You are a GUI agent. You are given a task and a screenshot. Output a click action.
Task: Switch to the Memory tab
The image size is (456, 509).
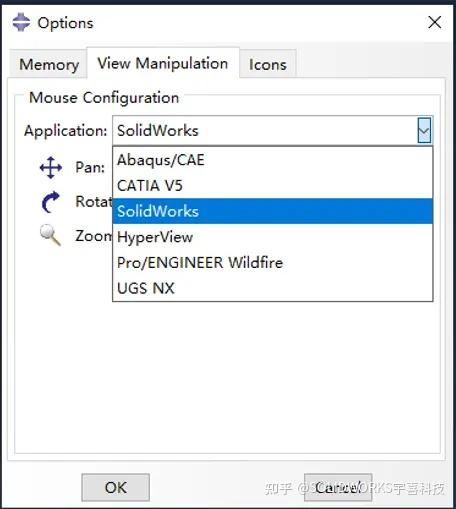49,64
